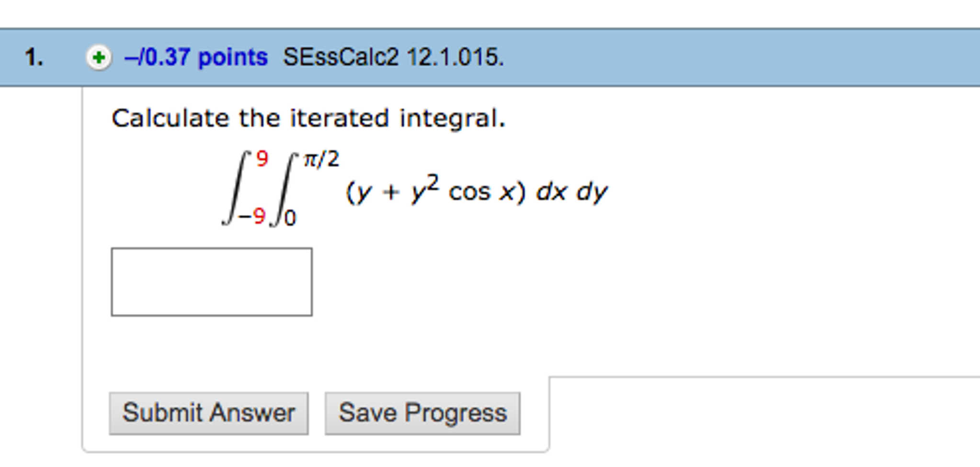
Task: Click the white answer entry rectangle
Action: tap(211, 281)
